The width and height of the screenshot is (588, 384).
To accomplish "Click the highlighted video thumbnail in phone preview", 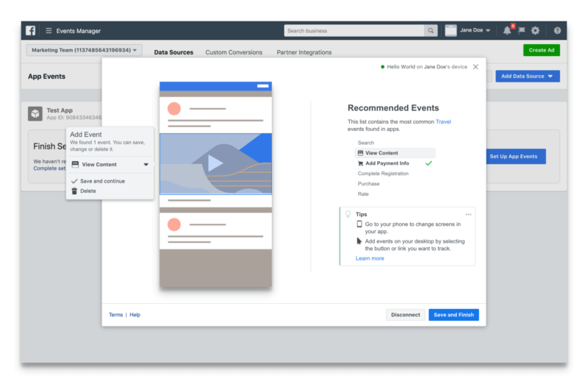I will click(x=215, y=163).
